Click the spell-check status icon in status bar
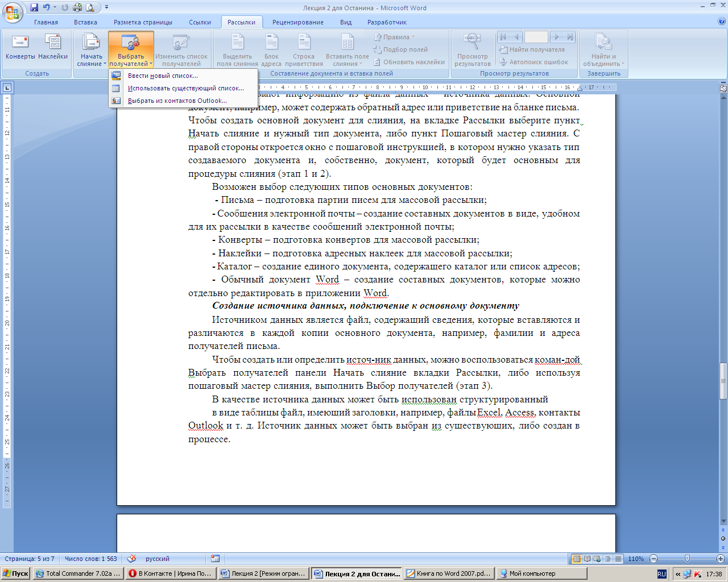Image resolution: width=728 pixels, height=582 pixels. coord(132,559)
